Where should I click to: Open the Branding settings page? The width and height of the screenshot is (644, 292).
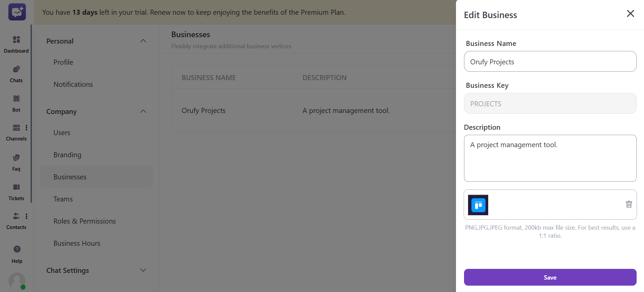67,155
